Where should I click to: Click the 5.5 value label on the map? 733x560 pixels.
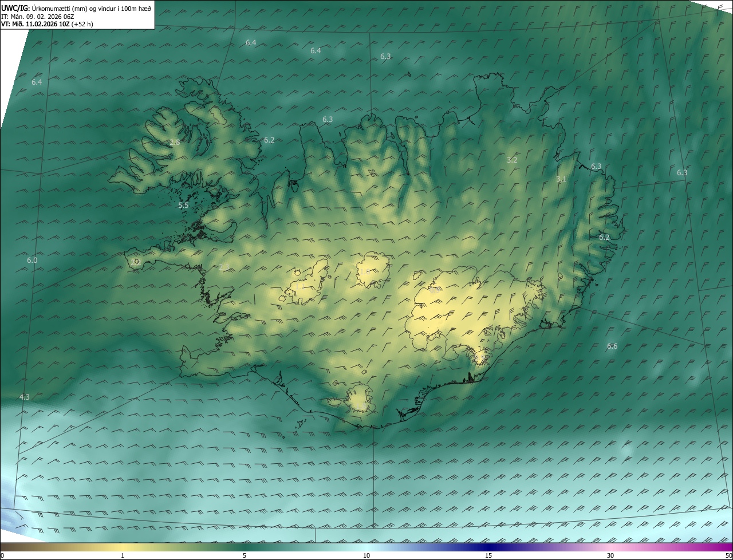[183, 205]
